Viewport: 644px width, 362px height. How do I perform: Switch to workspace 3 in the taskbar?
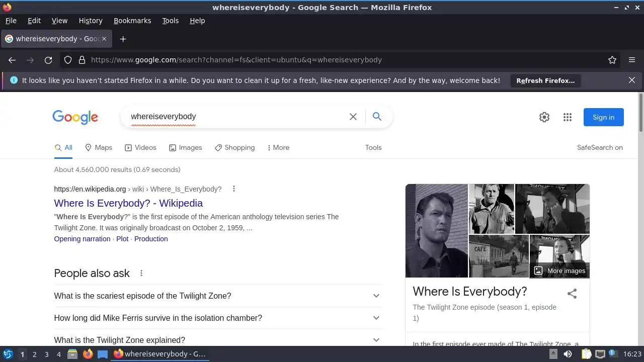[x=46, y=354]
